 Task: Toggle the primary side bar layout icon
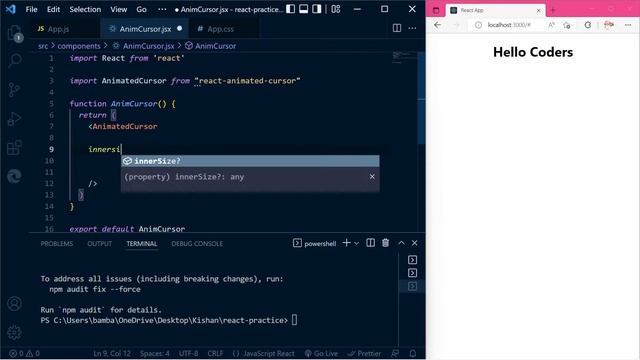tap(290, 9)
